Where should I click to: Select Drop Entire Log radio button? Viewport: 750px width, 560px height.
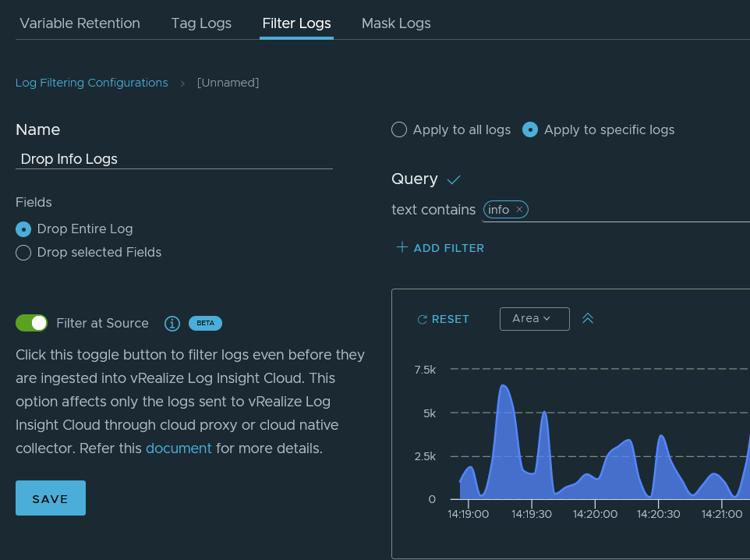click(23, 229)
